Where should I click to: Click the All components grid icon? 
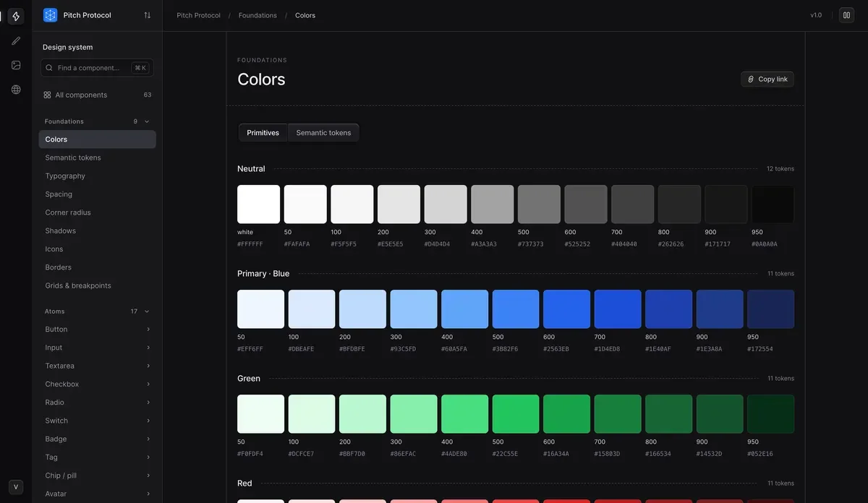[47, 95]
